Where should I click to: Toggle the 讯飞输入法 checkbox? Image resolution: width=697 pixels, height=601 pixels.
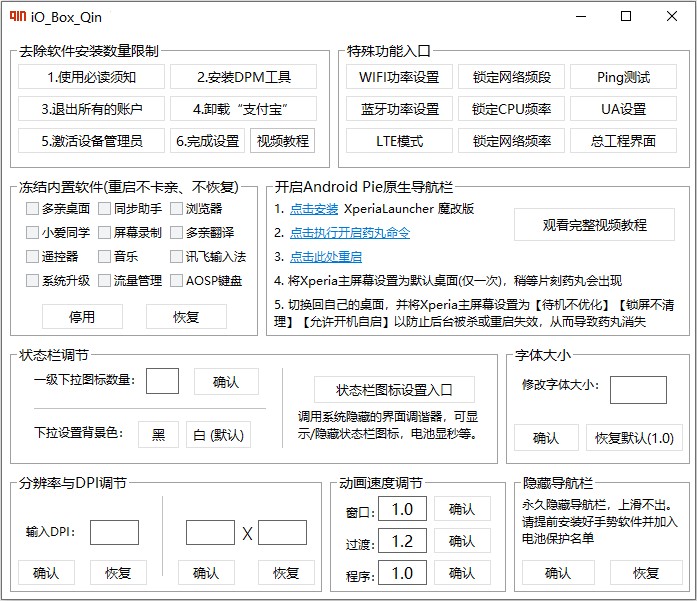point(177,257)
